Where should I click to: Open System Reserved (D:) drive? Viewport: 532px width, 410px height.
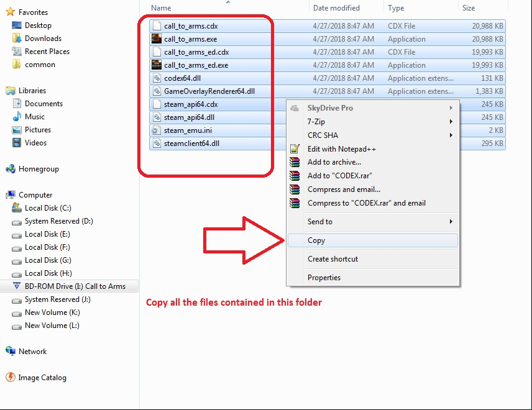point(58,221)
